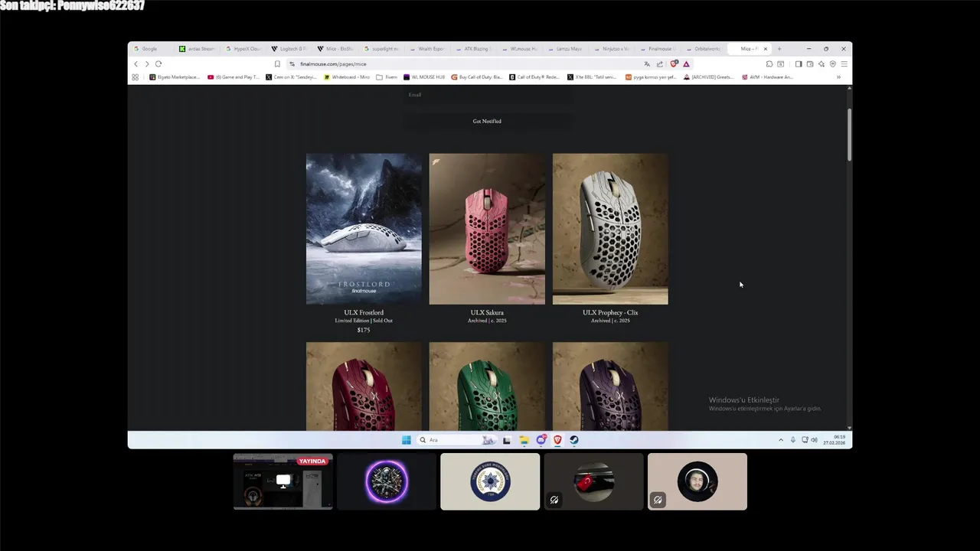Select the purple mouse product image
Viewport: 980px width, 551px height.
[x=610, y=386]
